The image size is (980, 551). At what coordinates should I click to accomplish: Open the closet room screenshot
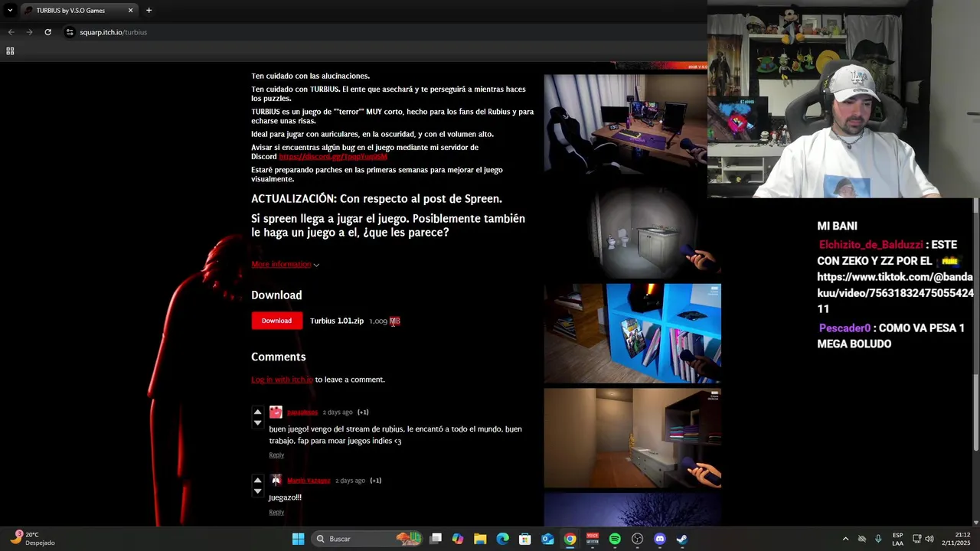[632, 438]
